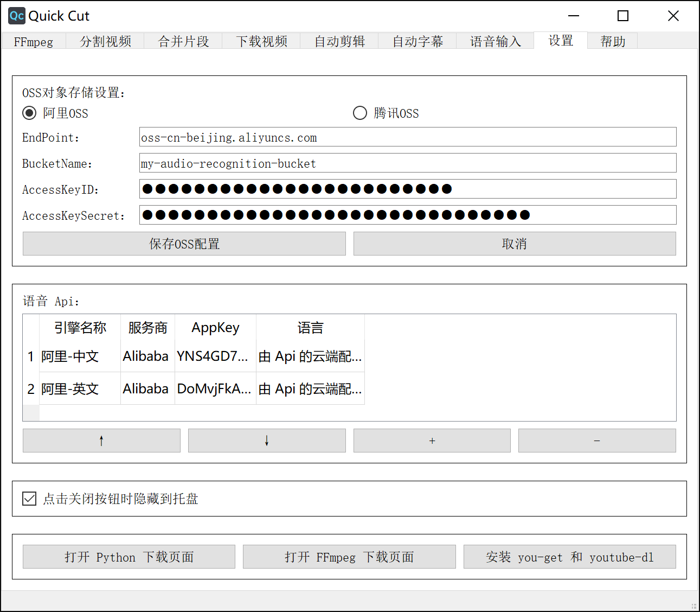Add a new speech Api with + button
This screenshot has height=612, width=700.
point(432,441)
